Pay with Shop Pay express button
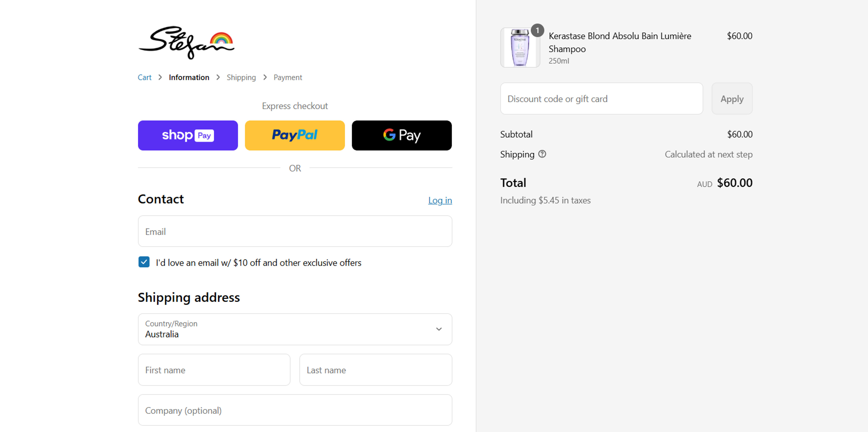The image size is (868, 432). point(188,135)
